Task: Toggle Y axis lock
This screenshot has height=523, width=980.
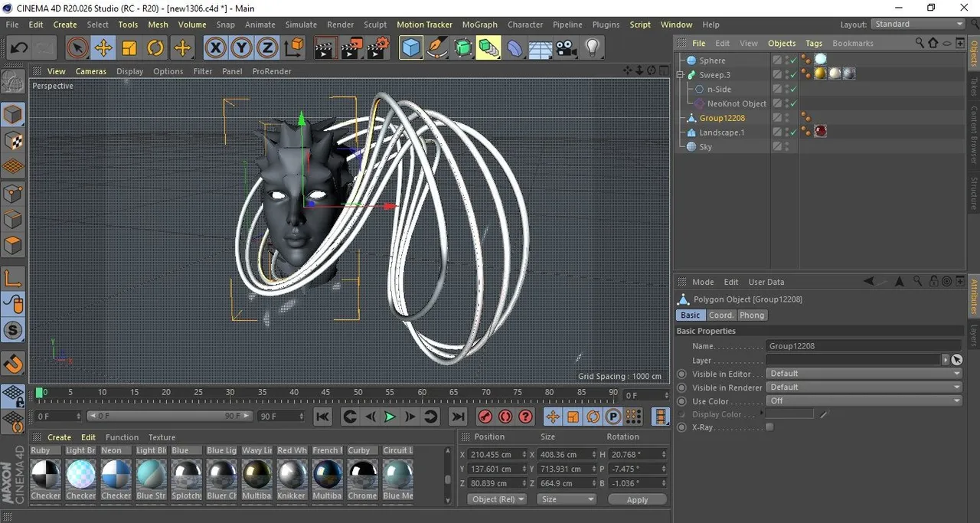Action: point(242,48)
